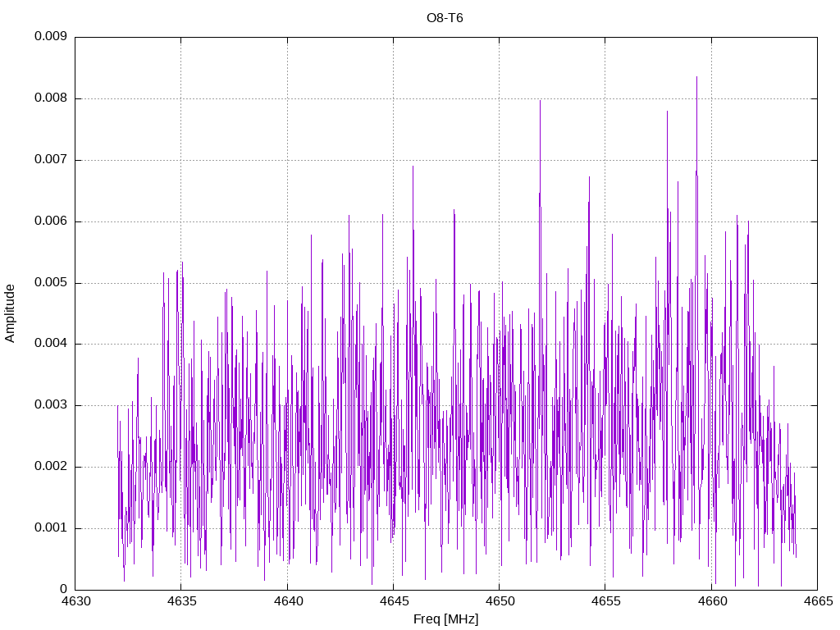Click the 0.005 y-axis tick label
This screenshot has width=840, height=630.
pos(51,282)
